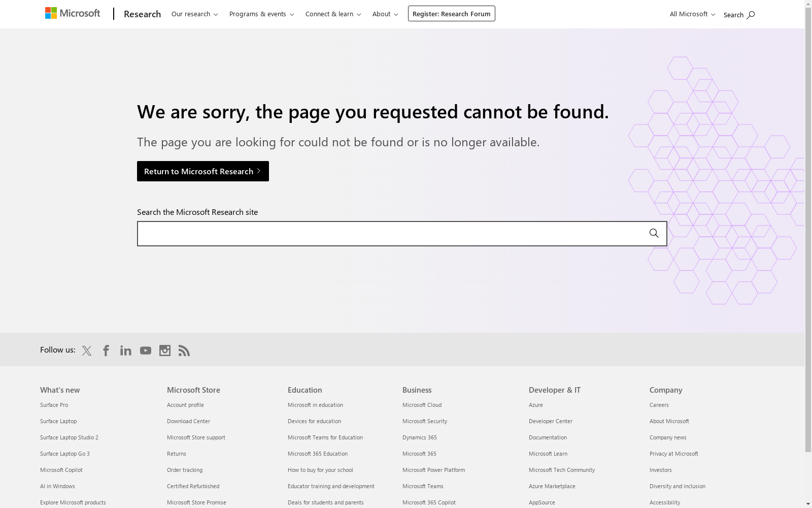Expand All Microsoft menu
This screenshot has height=508, width=812.
click(x=692, y=14)
